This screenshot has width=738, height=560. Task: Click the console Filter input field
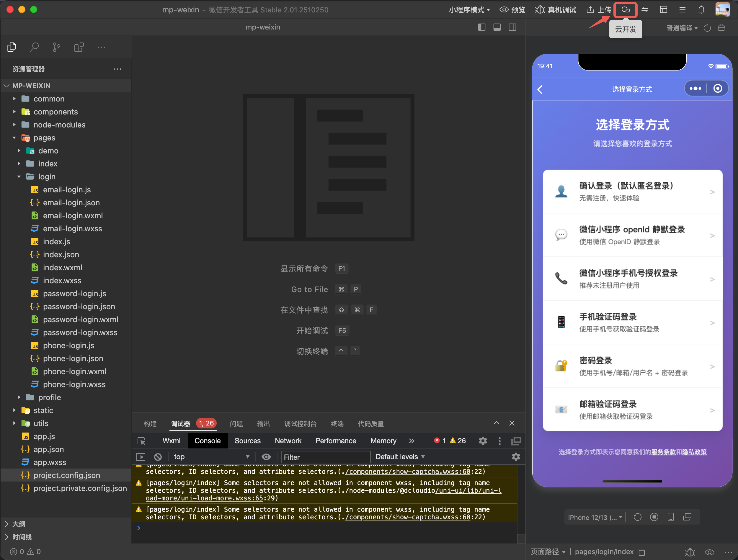325,457
